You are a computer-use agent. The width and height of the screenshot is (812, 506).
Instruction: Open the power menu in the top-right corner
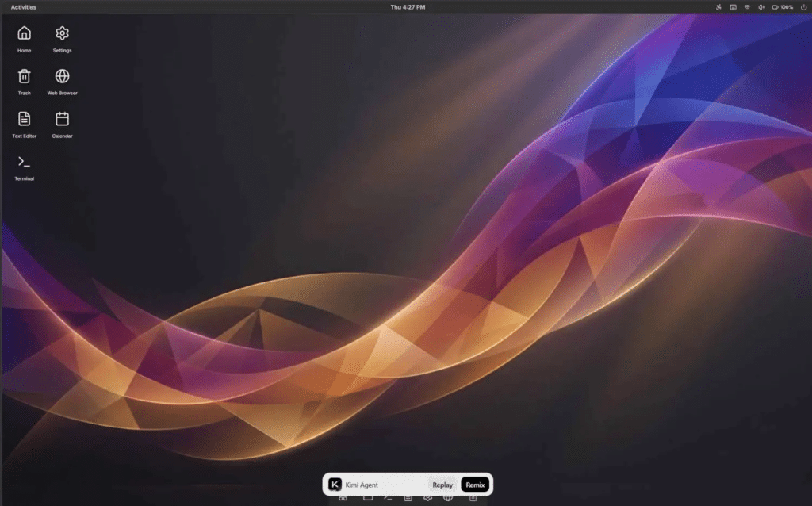tap(803, 7)
